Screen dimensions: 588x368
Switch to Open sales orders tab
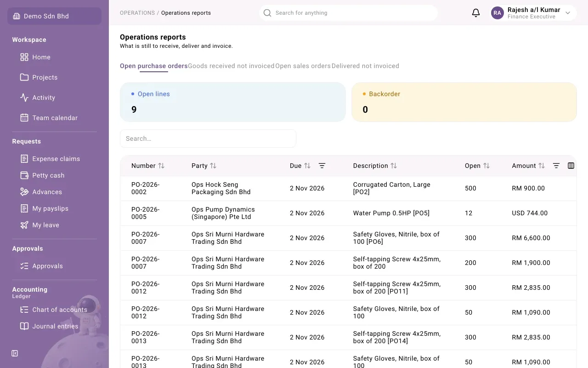point(303,66)
